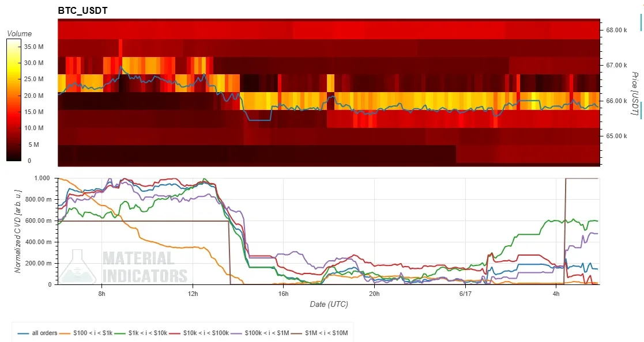Click the Volume color bar gradient

coord(14,100)
